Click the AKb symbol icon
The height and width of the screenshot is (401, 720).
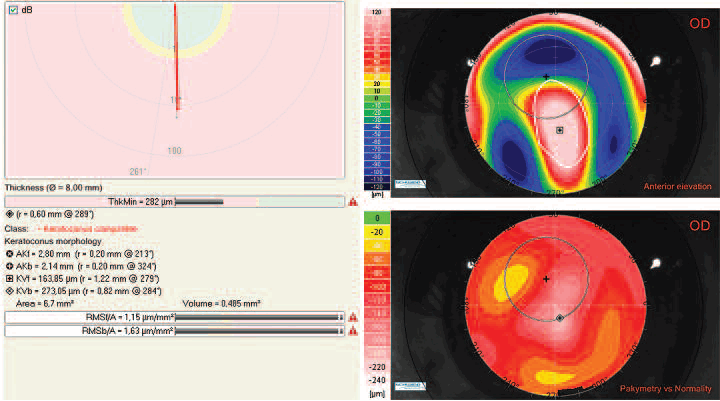(10, 266)
